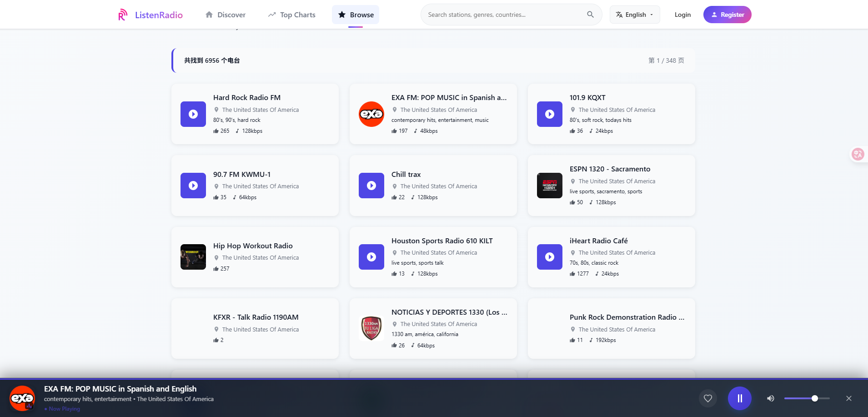The height and width of the screenshot is (417, 868).
Task: Click like icon on 101.9 KQXT
Action: (572, 131)
